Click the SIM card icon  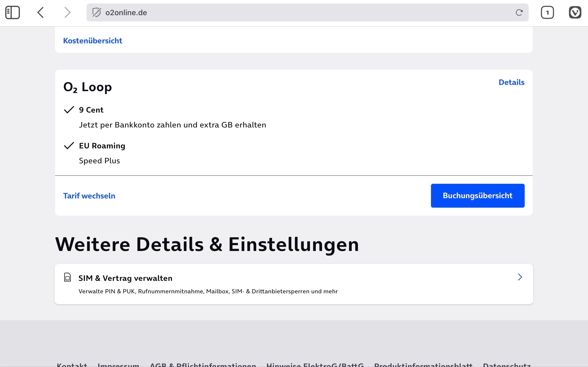click(68, 277)
